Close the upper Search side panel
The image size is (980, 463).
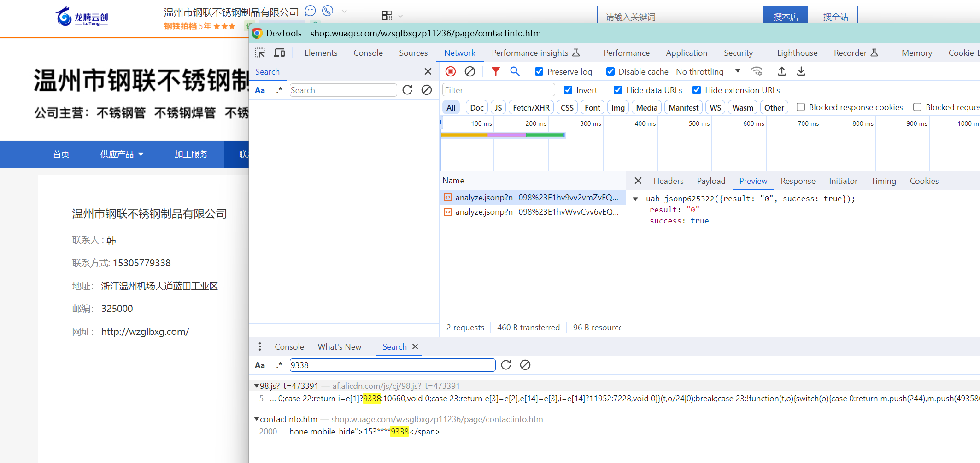coord(428,71)
